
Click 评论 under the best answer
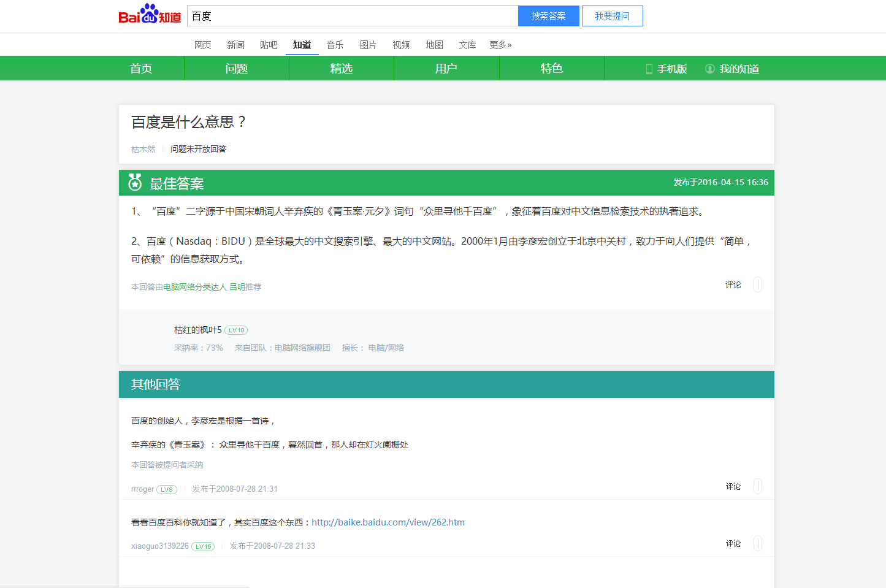[x=733, y=284]
